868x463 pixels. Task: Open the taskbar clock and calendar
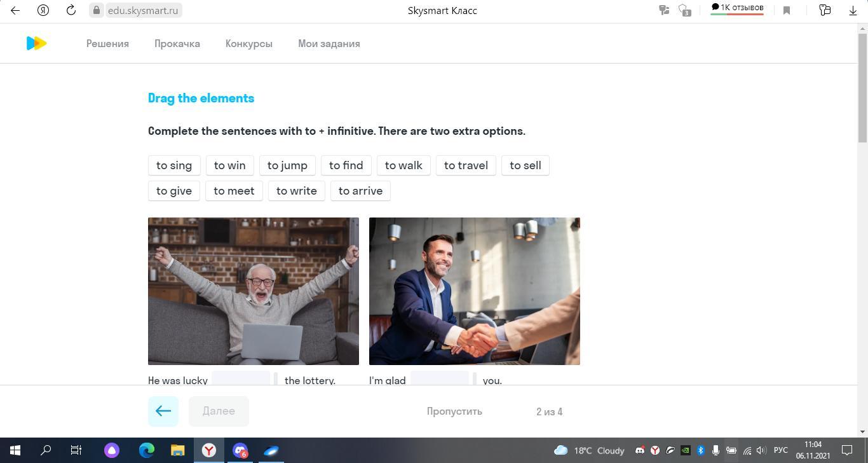[x=813, y=450]
